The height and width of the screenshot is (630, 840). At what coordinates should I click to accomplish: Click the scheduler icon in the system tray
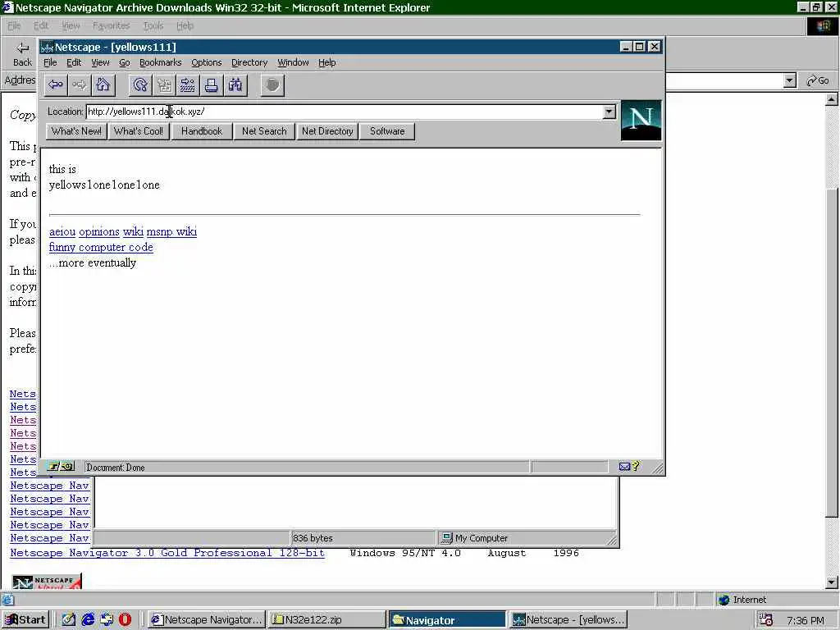coord(766,620)
